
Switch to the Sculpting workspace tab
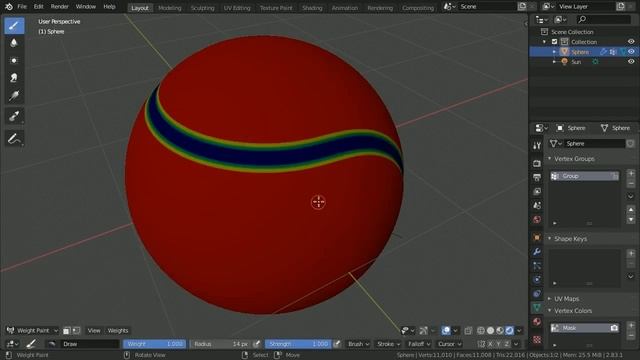pos(202,8)
